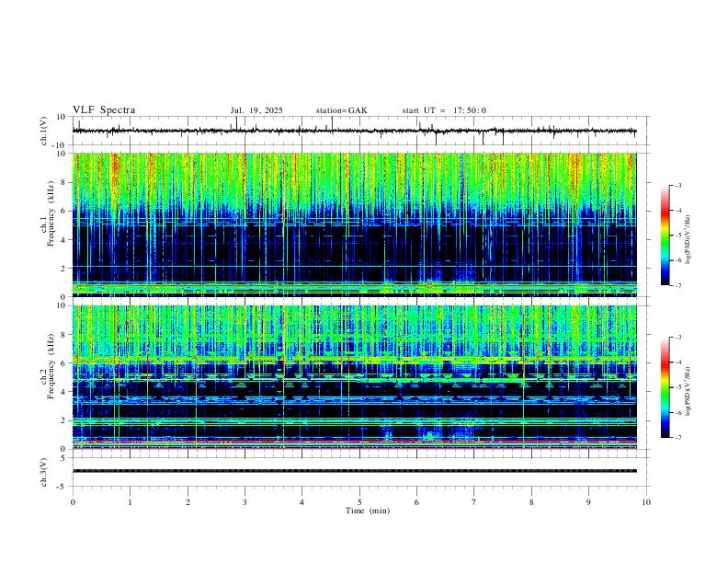The height and width of the screenshot is (563, 728).
Task: Click the "-7" label on ch.1 colorbar
Action: (x=677, y=286)
